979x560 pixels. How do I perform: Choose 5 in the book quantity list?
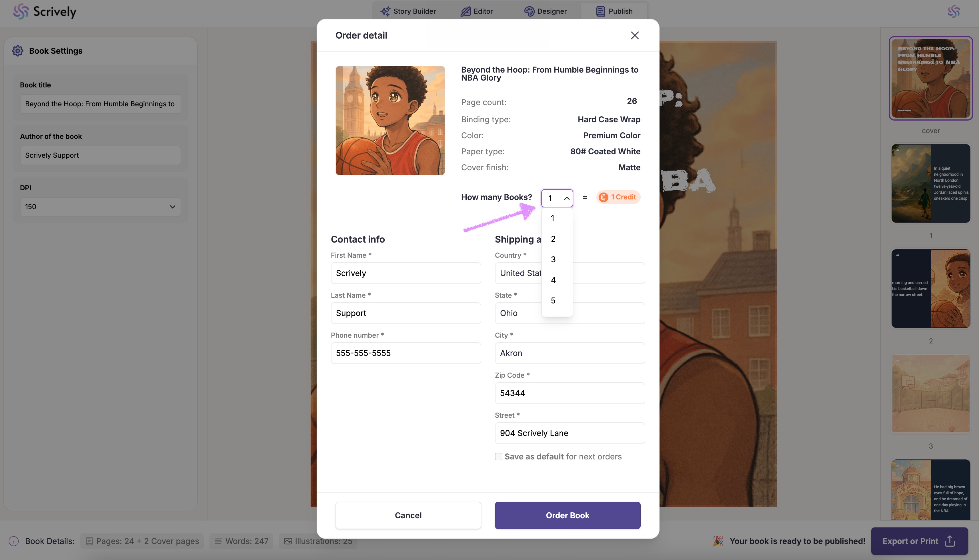click(x=557, y=300)
